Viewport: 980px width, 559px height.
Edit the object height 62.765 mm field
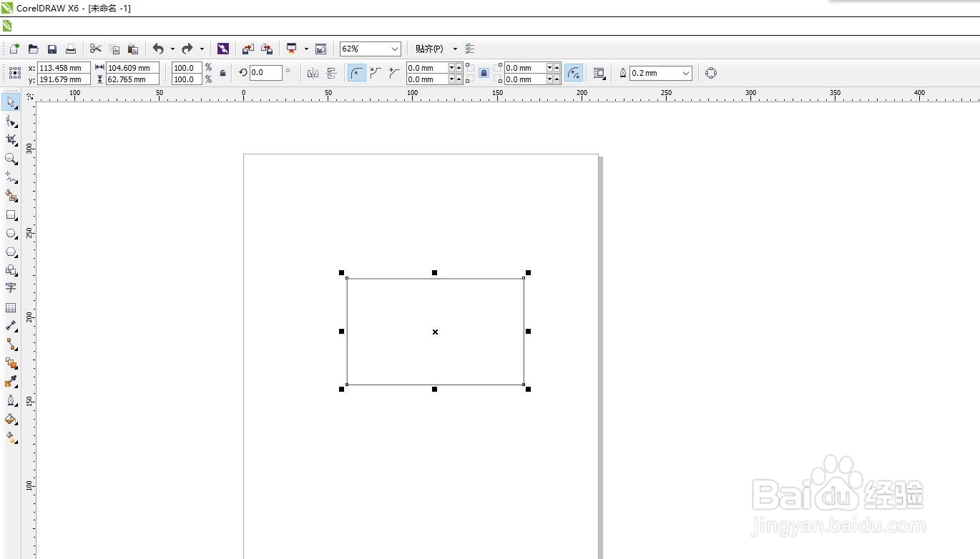pyautogui.click(x=132, y=79)
